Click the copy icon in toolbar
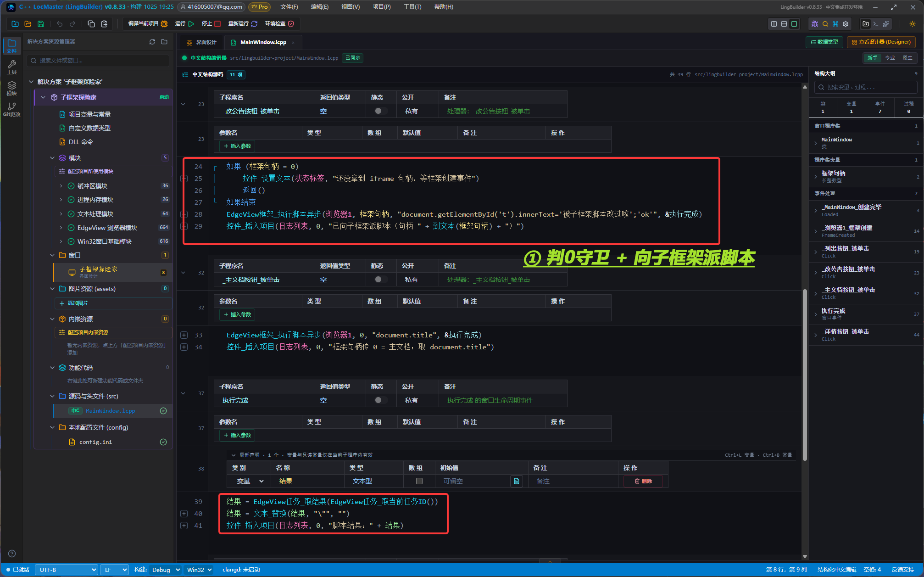Viewport: 924px width, 577px height. tap(91, 24)
